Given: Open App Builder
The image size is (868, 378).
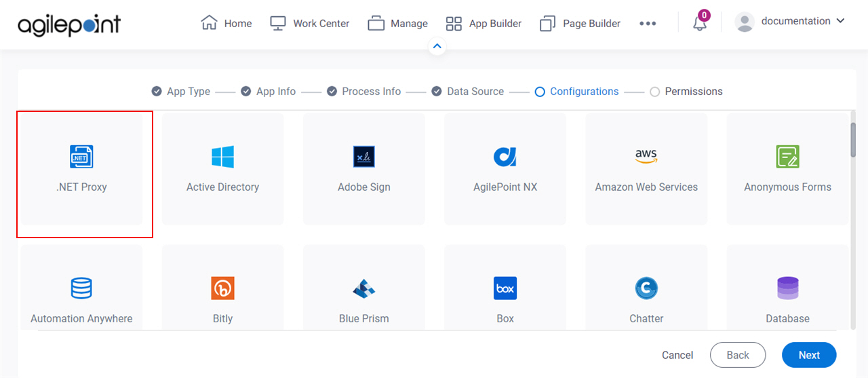Looking at the screenshot, I should tap(484, 23).
